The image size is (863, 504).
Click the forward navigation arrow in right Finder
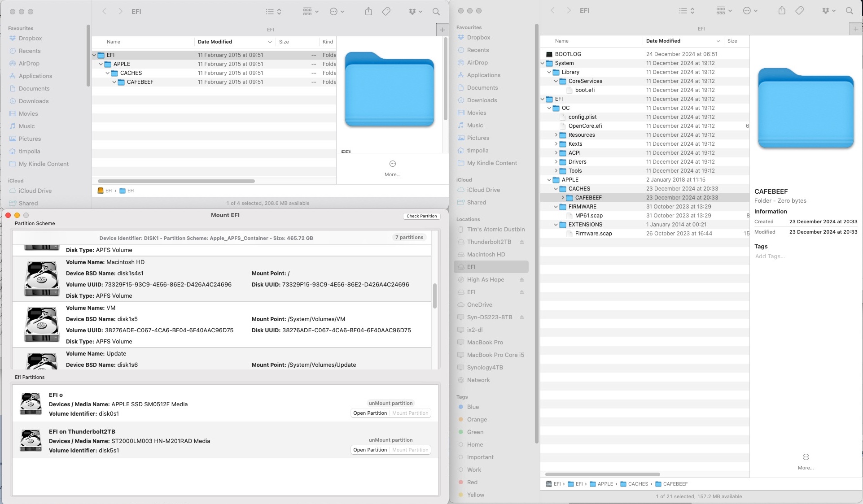point(569,10)
